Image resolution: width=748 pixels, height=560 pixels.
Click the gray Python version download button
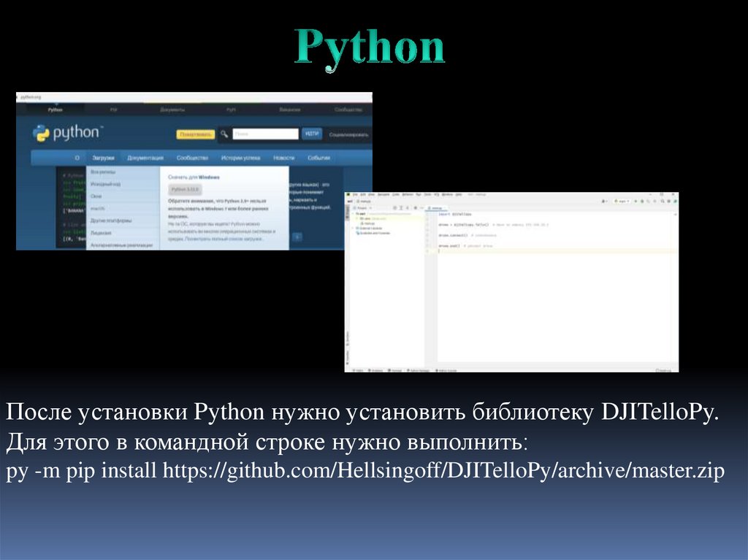click(x=185, y=190)
